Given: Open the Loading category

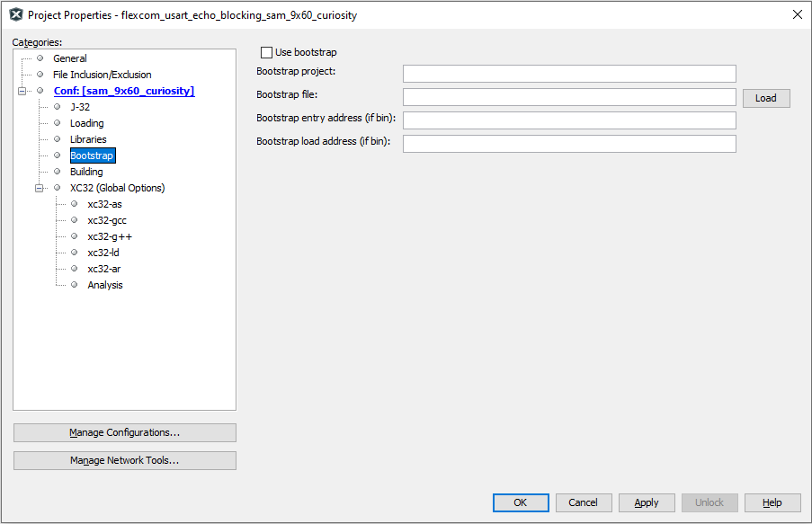Looking at the screenshot, I should tap(86, 123).
